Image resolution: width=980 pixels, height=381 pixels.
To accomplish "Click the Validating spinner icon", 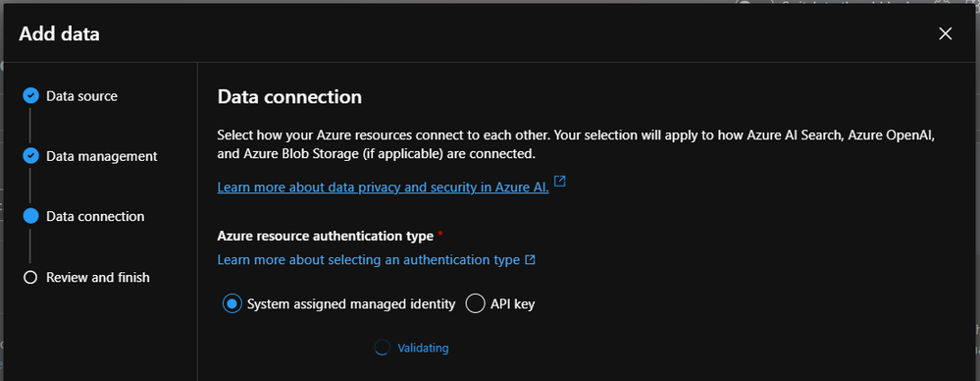I will point(382,348).
